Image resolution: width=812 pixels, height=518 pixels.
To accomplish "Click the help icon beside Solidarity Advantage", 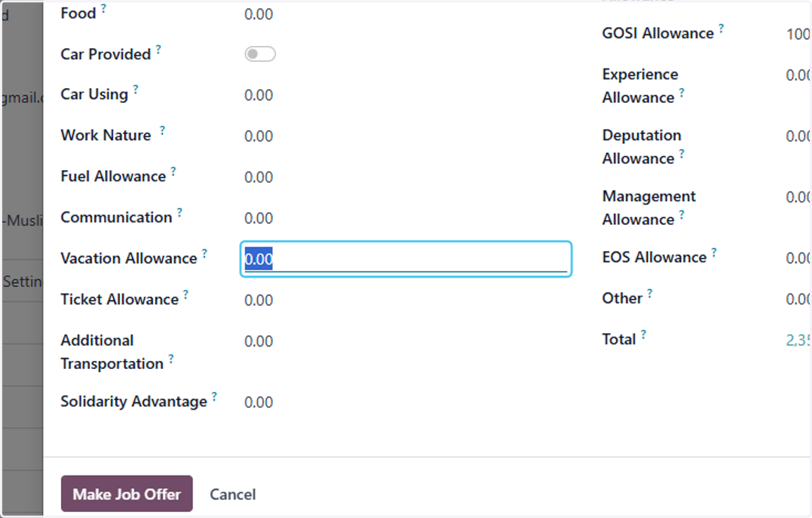I will (x=215, y=397).
